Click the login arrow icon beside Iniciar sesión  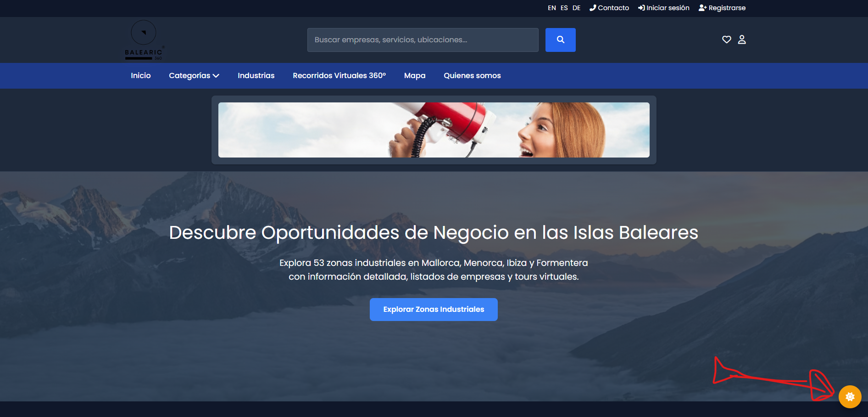640,7
